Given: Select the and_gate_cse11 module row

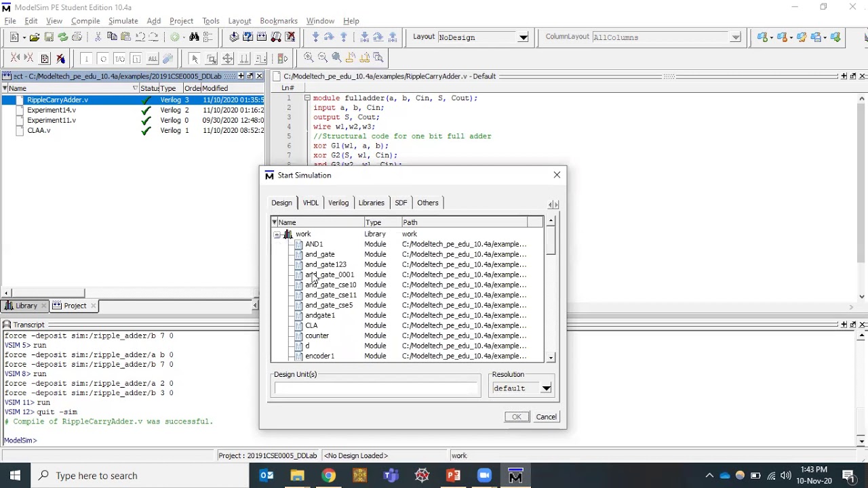Looking at the screenshot, I should pyautogui.click(x=408, y=295).
